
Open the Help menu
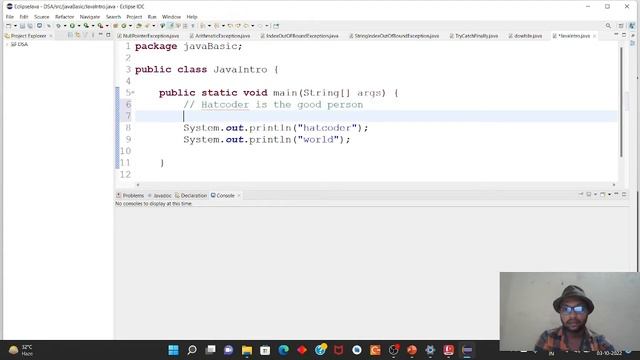pyautogui.click(x=192, y=17)
